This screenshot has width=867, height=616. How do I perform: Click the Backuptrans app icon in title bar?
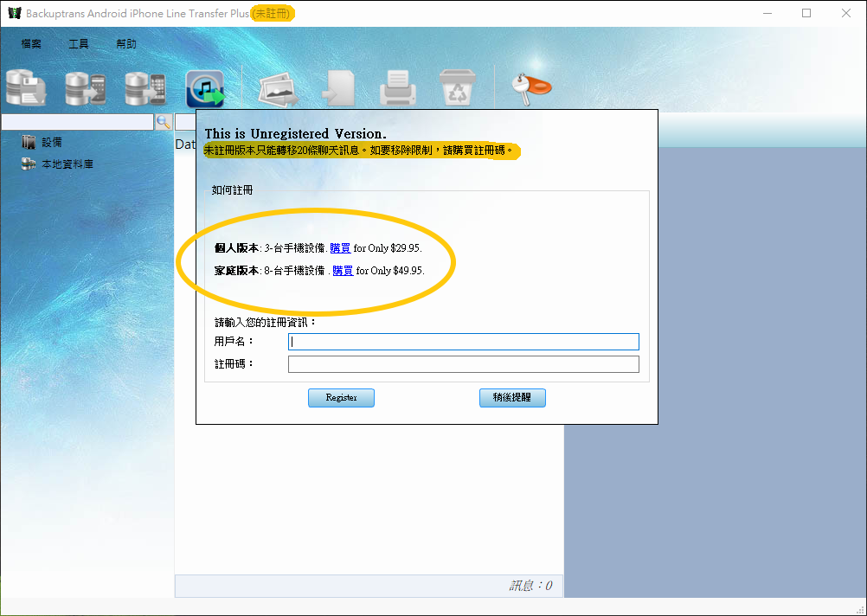pos(15,13)
